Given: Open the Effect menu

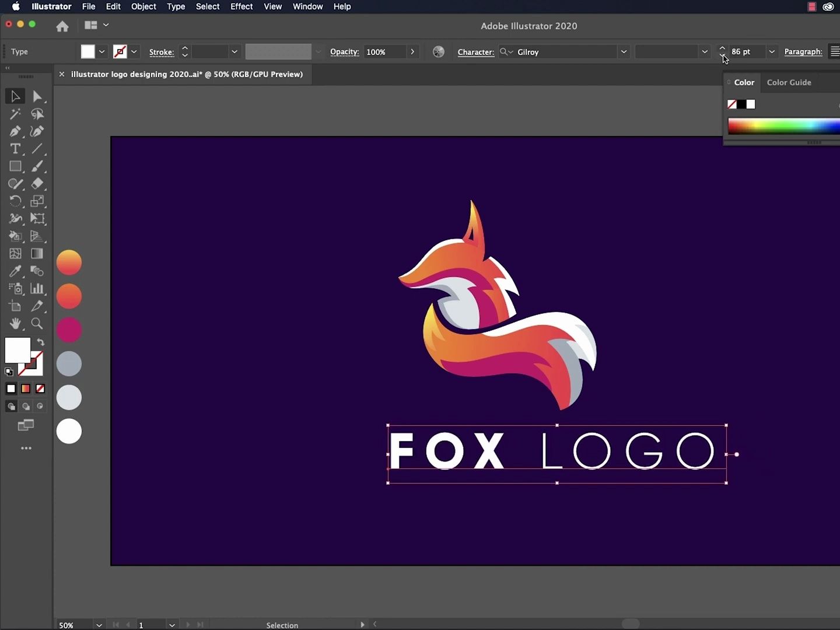Looking at the screenshot, I should (242, 6).
